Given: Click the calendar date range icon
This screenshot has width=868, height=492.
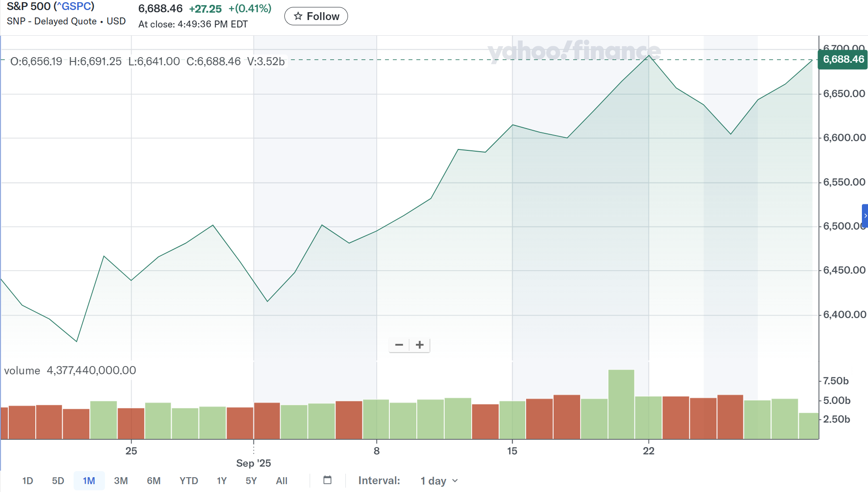Looking at the screenshot, I should (328, 480).
